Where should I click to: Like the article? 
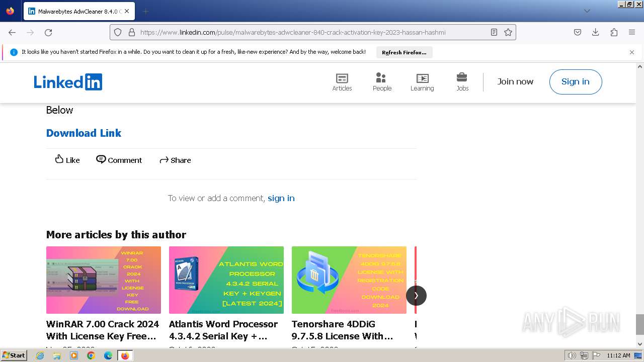click(67, 160)
